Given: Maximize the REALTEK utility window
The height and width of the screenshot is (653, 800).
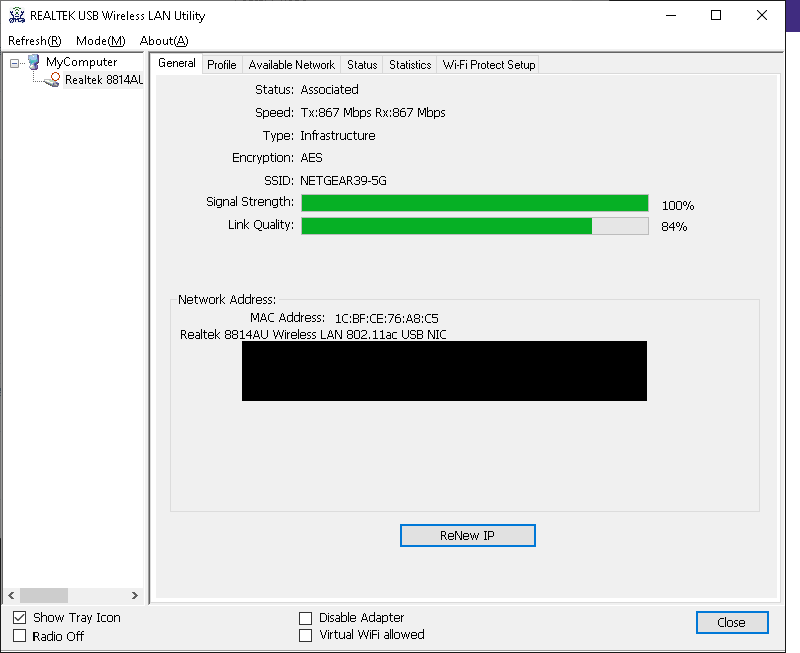Looking at the screenshot, I should pos(716,15).
